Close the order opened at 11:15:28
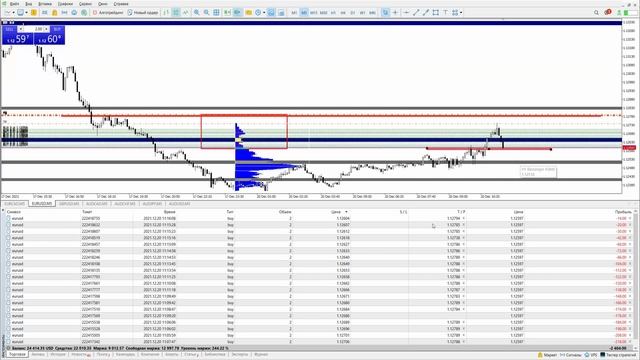The height and width of the screenshot is (360, 640). (x=630, y=225)
